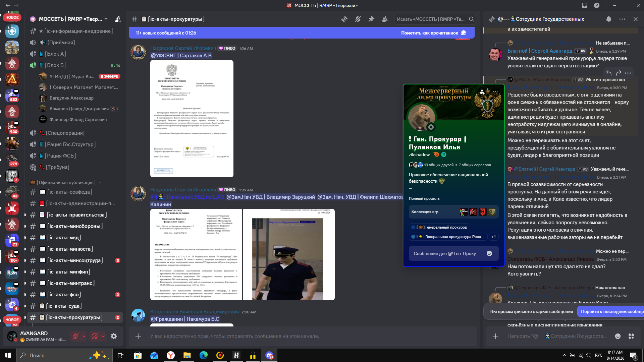Viewport: 644px width, 362px height.
Task: Join the Трибуна stage channel
Action: [x=75, y=167]
